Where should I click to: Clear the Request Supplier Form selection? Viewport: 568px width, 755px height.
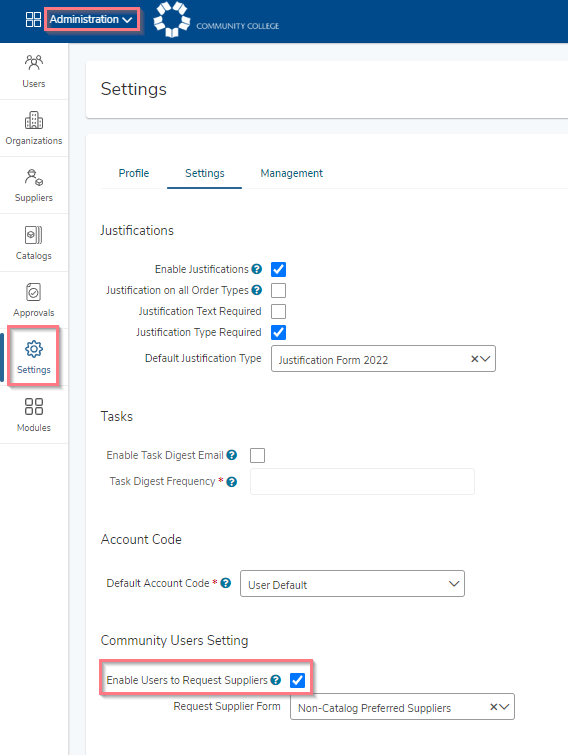click(493, 707)
